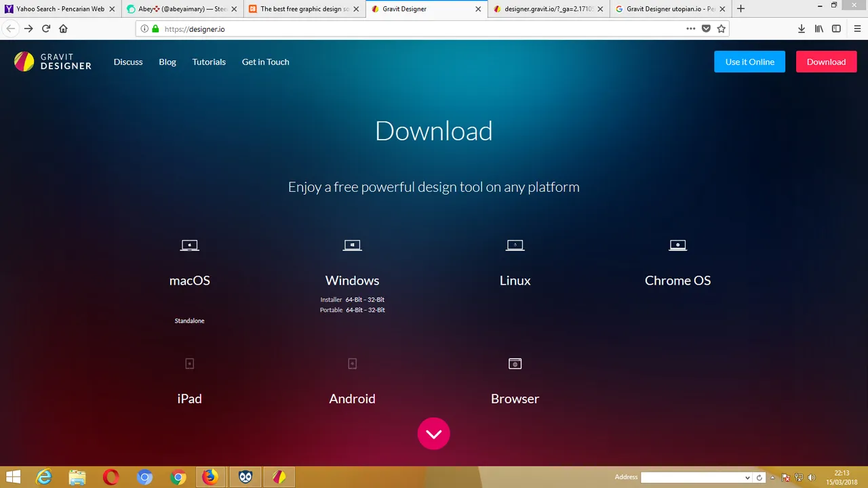The width and height of the screenshot is (868, 488).
Task: Click the macOS laptop icon
Action: [x=189, y=245]
